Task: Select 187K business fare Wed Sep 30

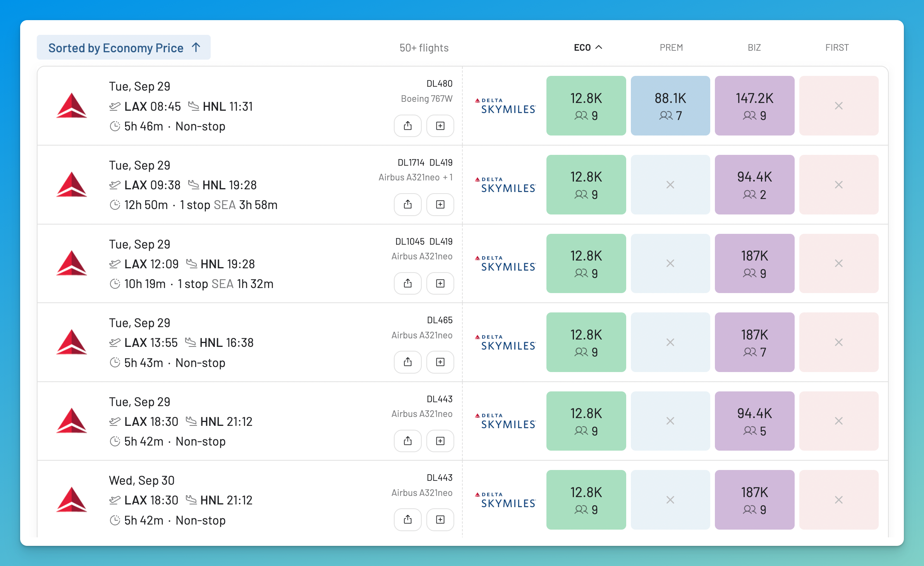Action: tap(754, 500)
